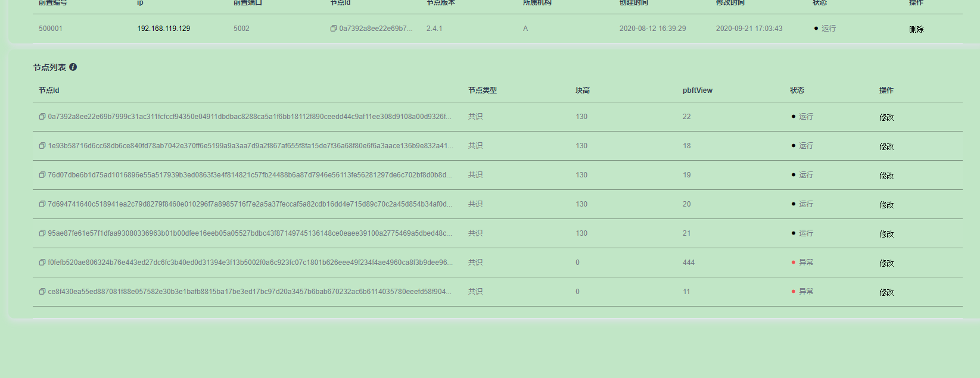Copy node ID starting with 76d07dbe6b1d75ad
The image size is (980, 378).
(42, 175)
